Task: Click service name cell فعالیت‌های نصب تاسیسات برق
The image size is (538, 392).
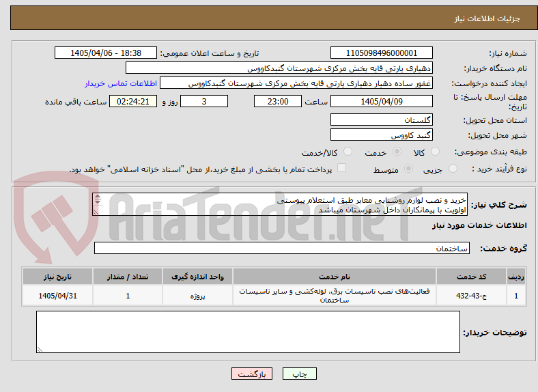Action: [335, 296]
